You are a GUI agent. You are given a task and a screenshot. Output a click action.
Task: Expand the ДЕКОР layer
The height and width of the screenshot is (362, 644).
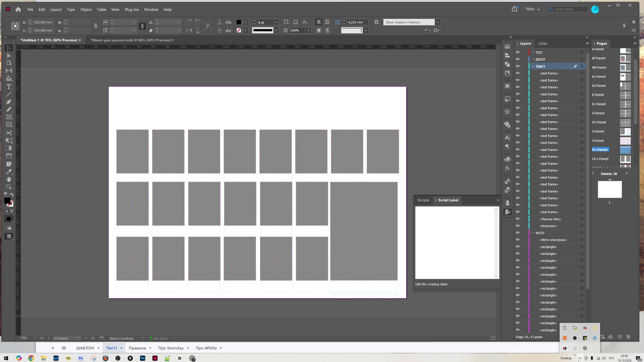tap(533, 59)
